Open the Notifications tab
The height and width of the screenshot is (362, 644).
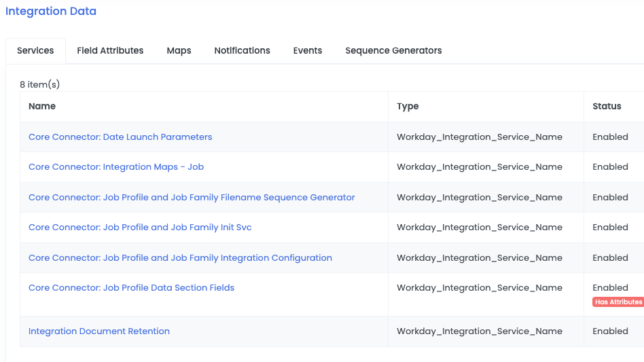tap(243, 50)
